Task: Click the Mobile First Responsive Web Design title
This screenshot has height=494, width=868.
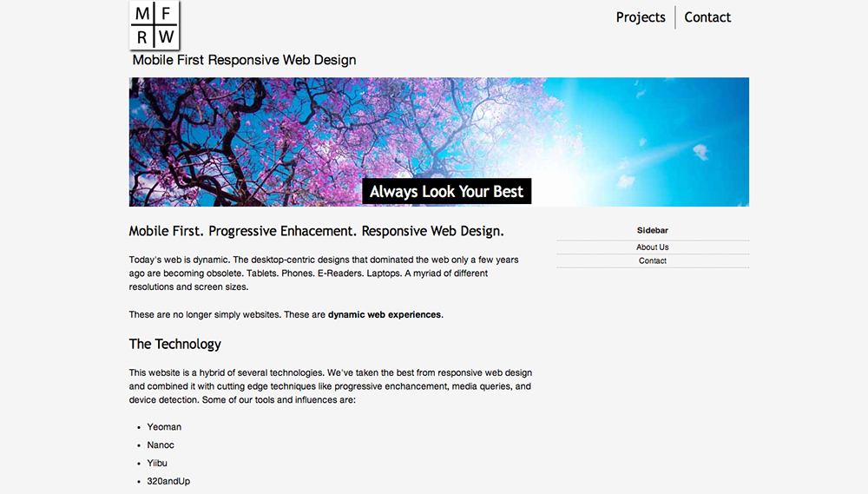Action: (x=244, y=60)
